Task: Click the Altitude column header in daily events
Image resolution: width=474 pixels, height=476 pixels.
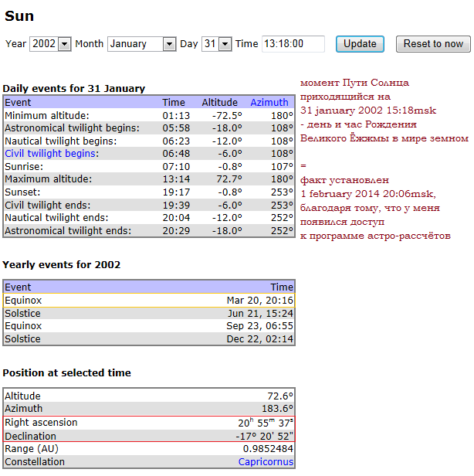Action: click(219, 103)
